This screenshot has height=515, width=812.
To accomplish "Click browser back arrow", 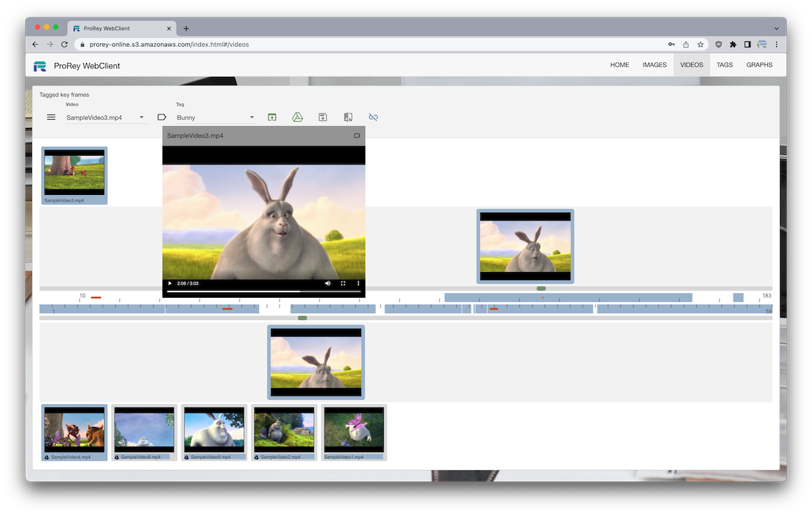I will (x=35, y=44).
